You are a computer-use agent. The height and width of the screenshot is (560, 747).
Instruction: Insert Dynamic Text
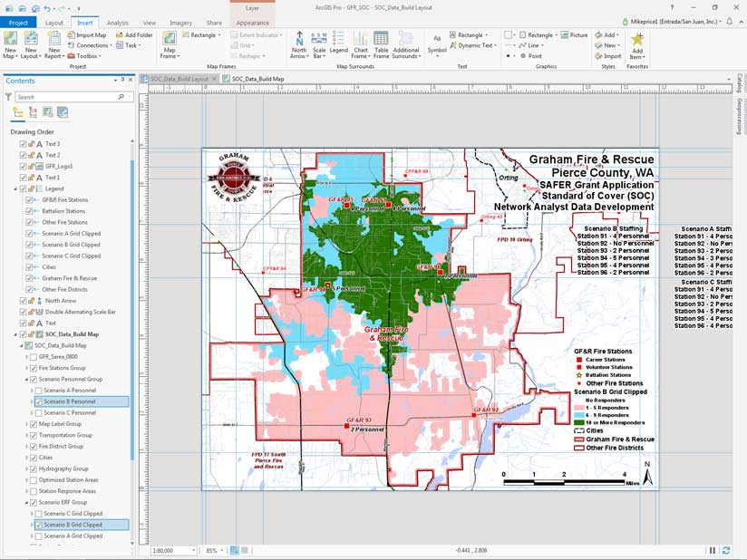coord(472,45)
